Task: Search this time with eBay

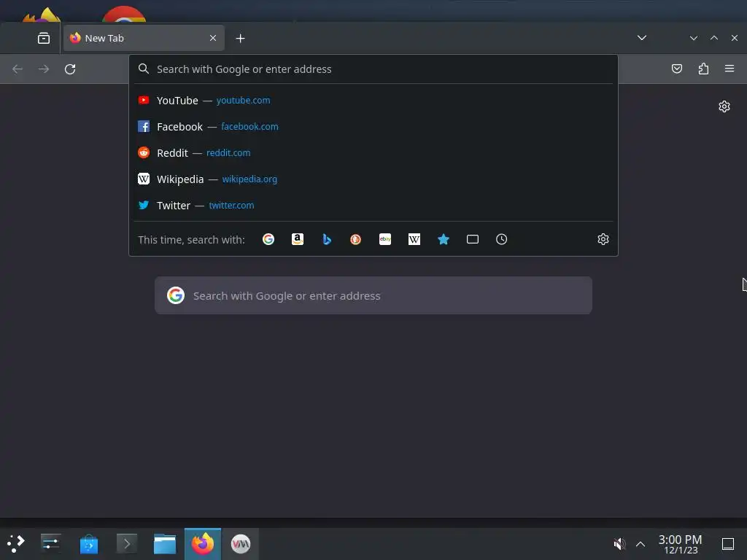Action: [385, 239]
